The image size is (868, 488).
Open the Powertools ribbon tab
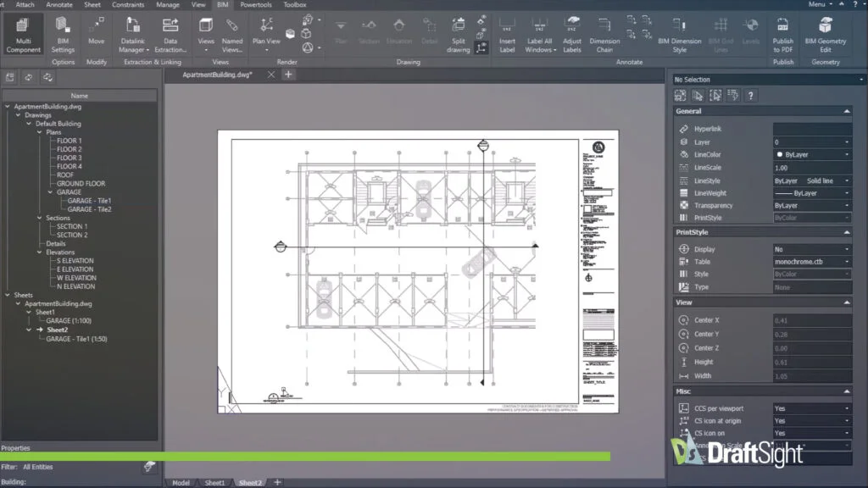pos(255,5)
